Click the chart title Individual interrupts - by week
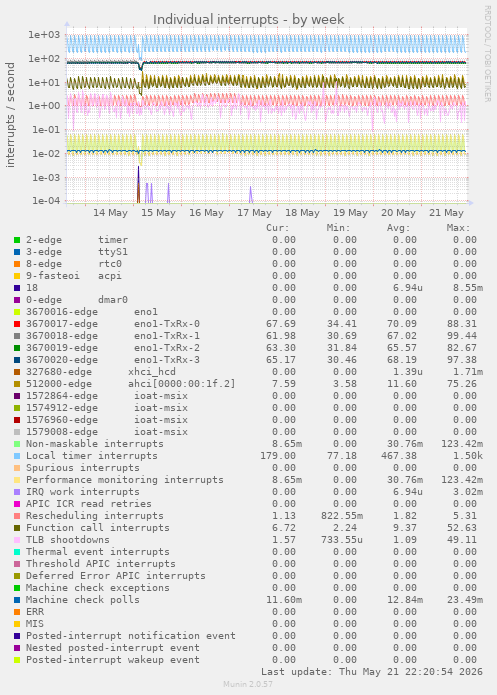 pyautogui.click(x=248, y=20)
